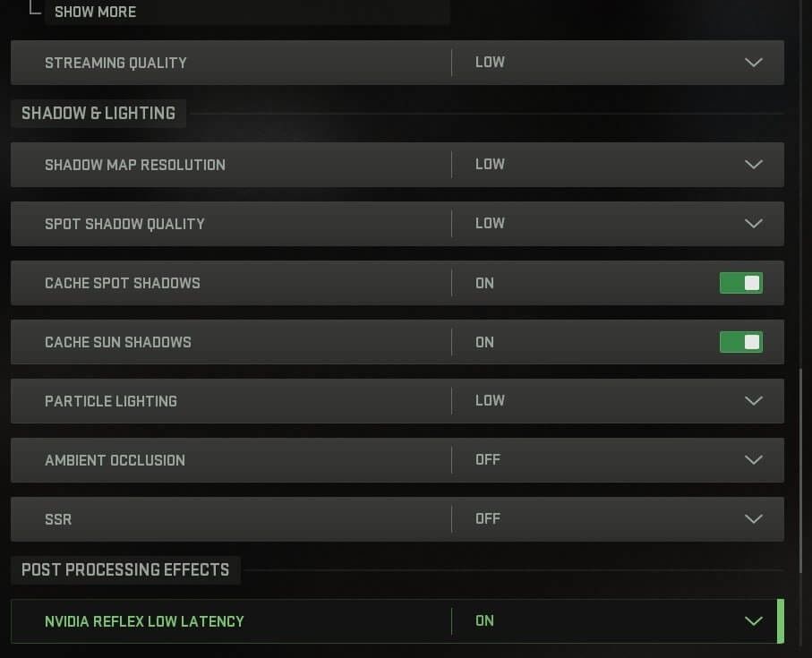
Task: Click the vertical scrollbar thumb
Action: click(802, 470)
